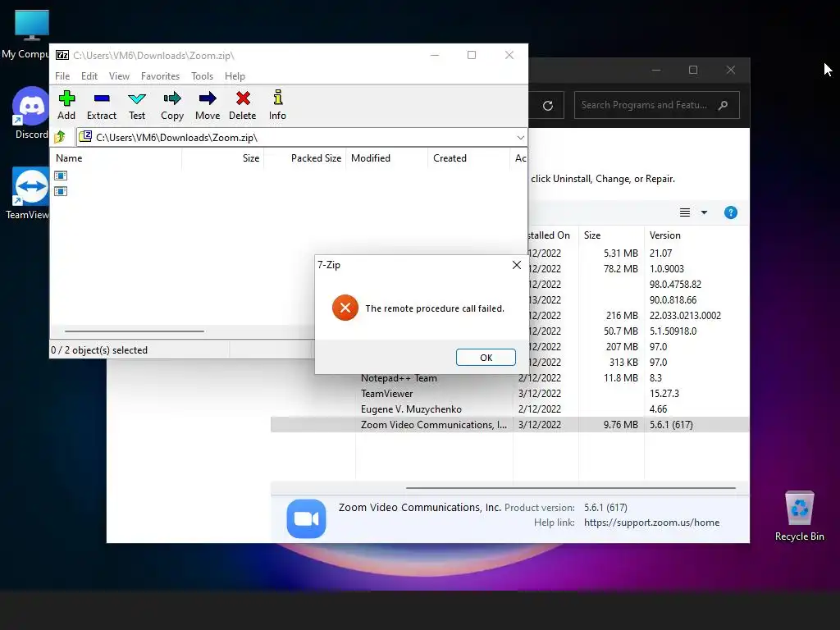Click the 7-Zip horizontal scrollbar
This screenshot has width=840, height=630.
(134, 331)
